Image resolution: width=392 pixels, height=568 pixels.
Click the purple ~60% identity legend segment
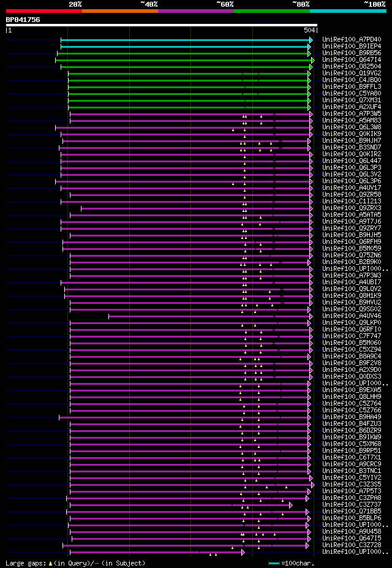[x=196, y=11]
